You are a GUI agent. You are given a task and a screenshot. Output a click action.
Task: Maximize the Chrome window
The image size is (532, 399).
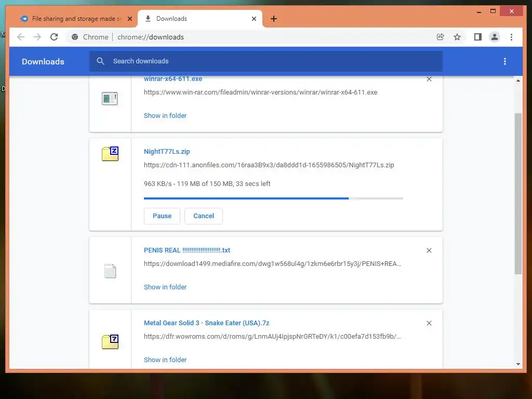493,11
